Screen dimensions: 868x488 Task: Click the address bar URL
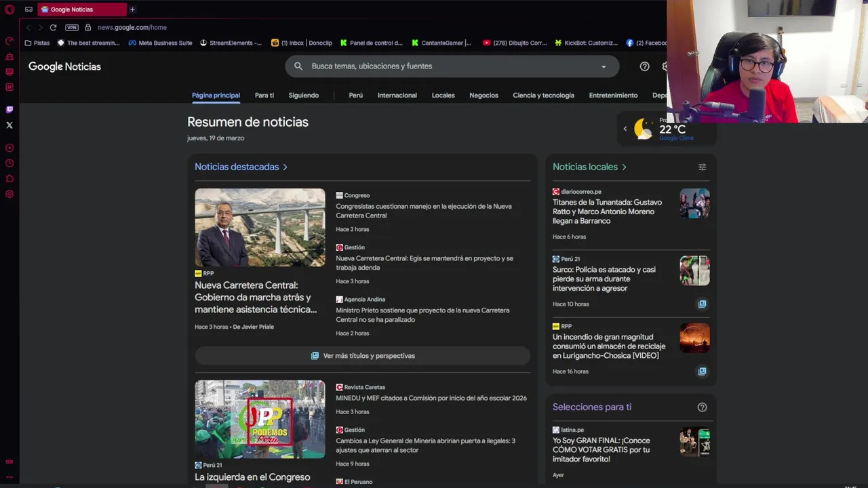click(x=132, y=27)
